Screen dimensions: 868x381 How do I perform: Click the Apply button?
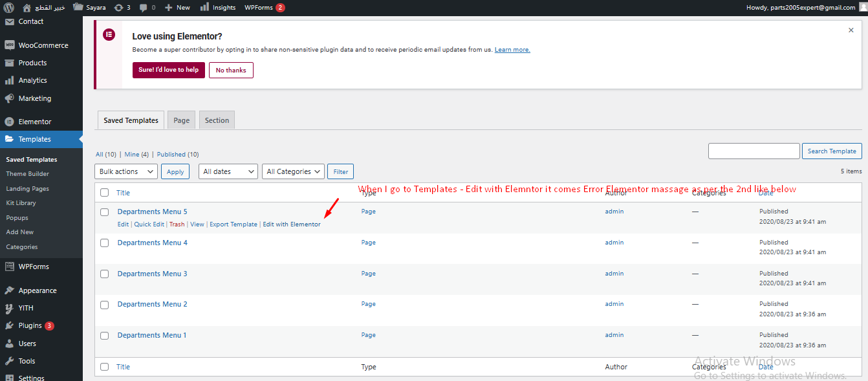pos(175,171)
